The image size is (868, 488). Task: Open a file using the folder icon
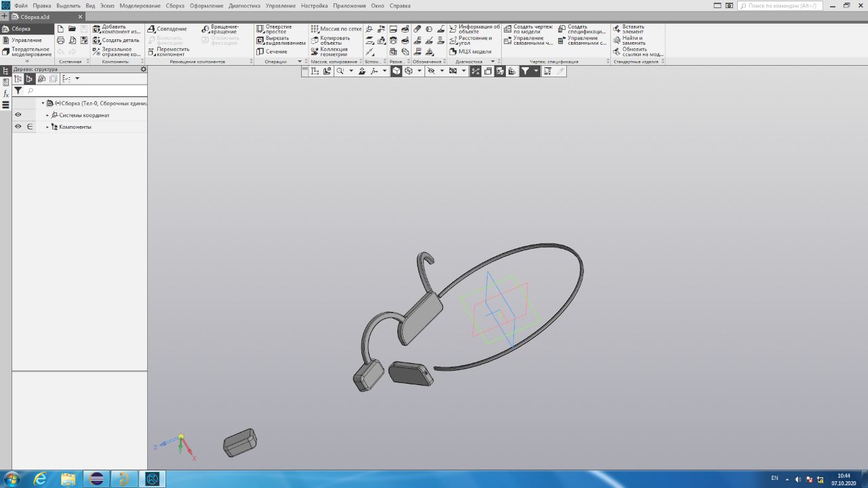(x=72, y=28)
